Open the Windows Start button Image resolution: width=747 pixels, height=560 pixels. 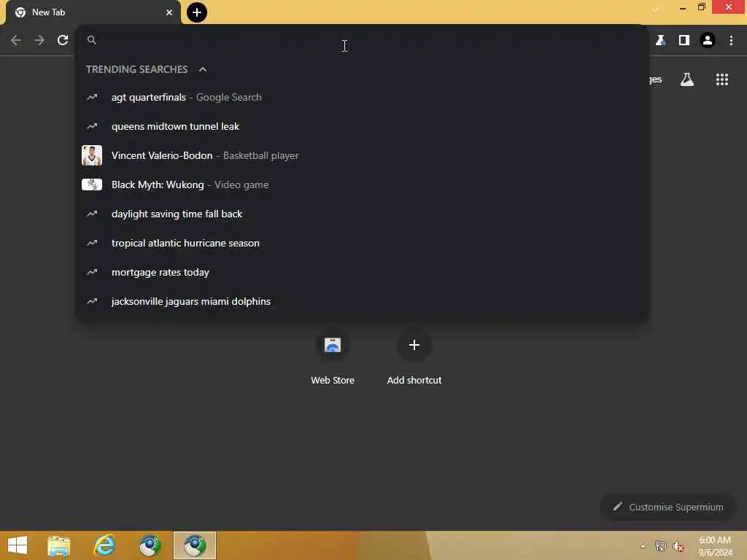click(x=18, y=545)
